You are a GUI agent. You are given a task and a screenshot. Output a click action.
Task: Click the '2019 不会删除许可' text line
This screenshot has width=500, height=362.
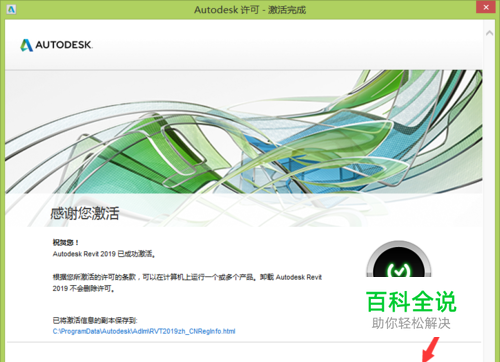[x=84, y=289]
